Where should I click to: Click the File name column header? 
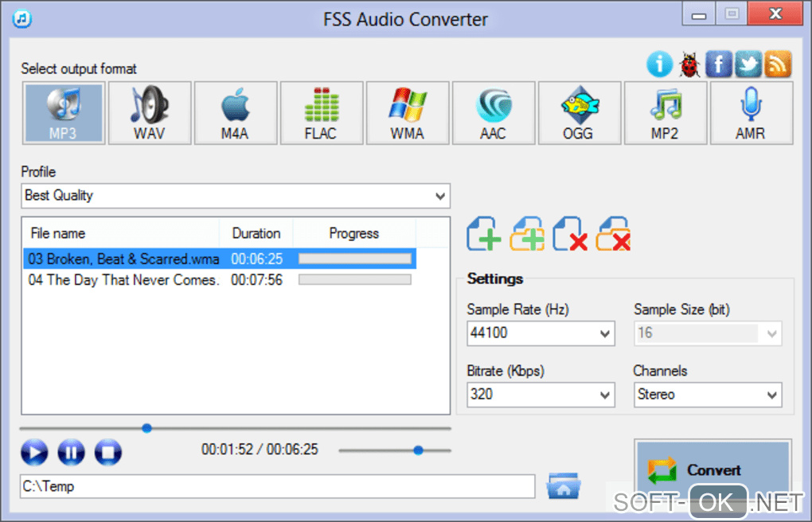[121, 233]
